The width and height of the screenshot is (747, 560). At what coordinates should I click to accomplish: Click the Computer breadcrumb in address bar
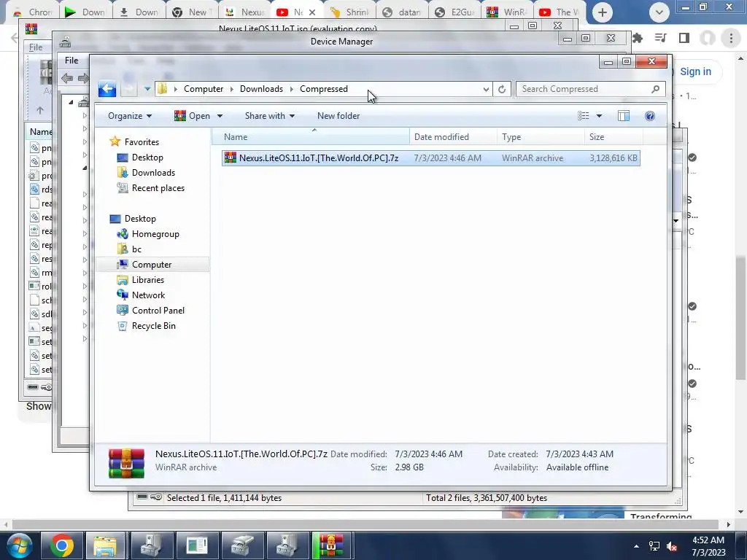click(204, 89)
